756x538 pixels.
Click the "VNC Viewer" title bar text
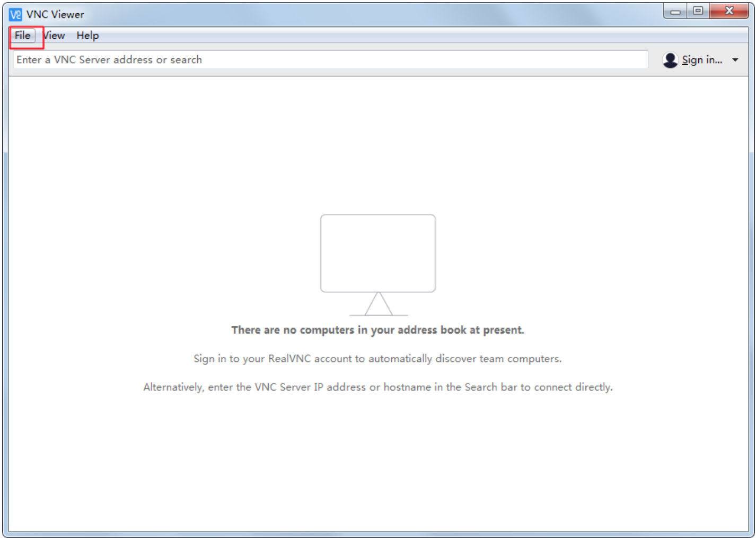coord(55,14)
